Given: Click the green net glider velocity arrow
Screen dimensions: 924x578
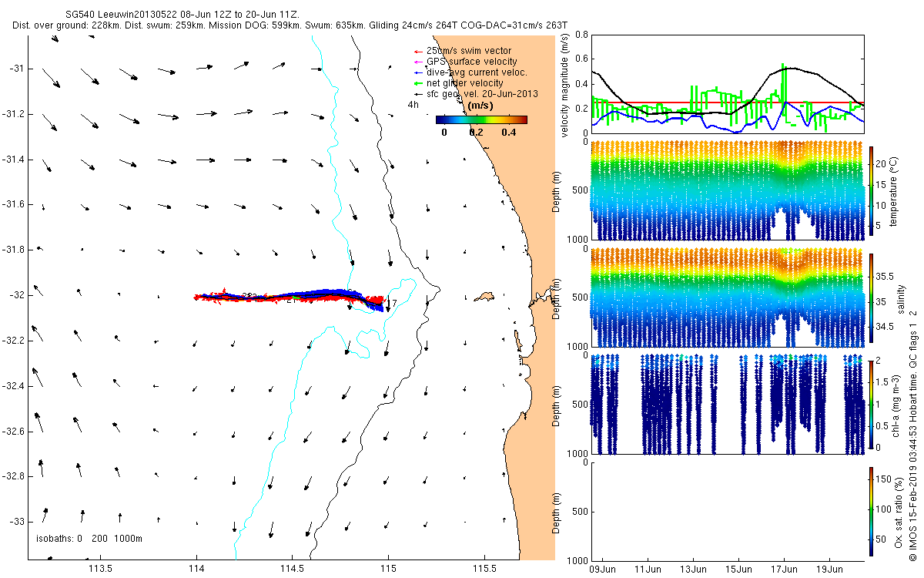Looking at the screenshot, I should [x=418, y=83].
